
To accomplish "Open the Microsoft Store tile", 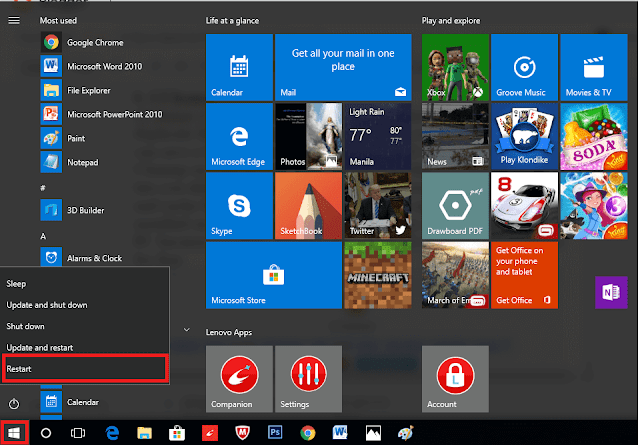I will click(274, 275).
